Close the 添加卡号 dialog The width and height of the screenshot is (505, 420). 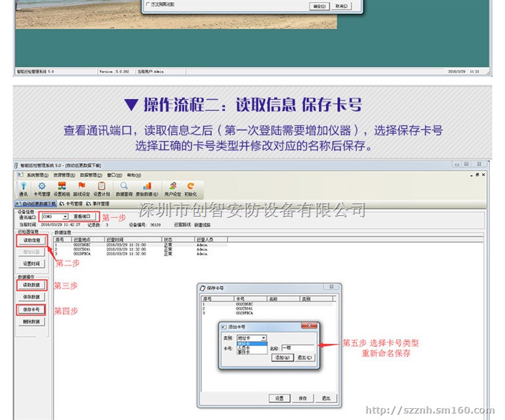tap(309, 326)
